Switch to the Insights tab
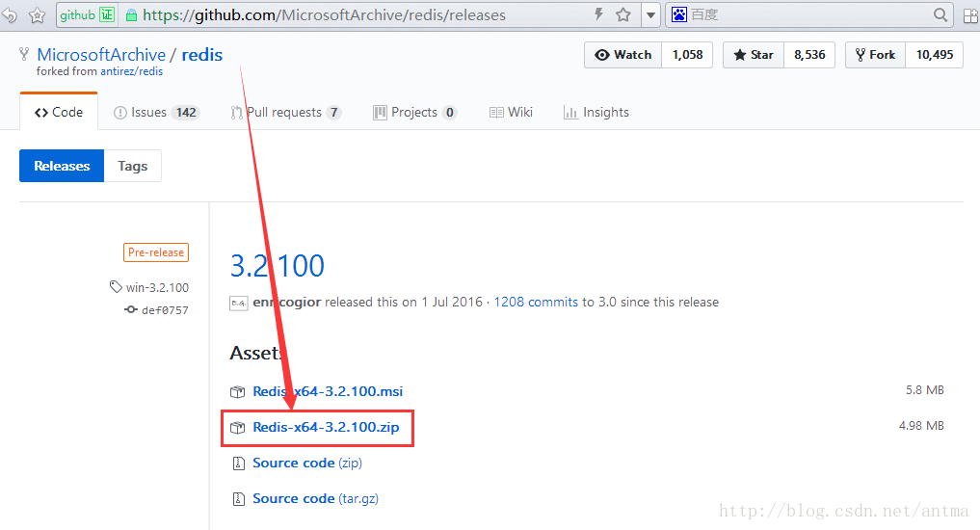980x530 pixels. [596, 113]
